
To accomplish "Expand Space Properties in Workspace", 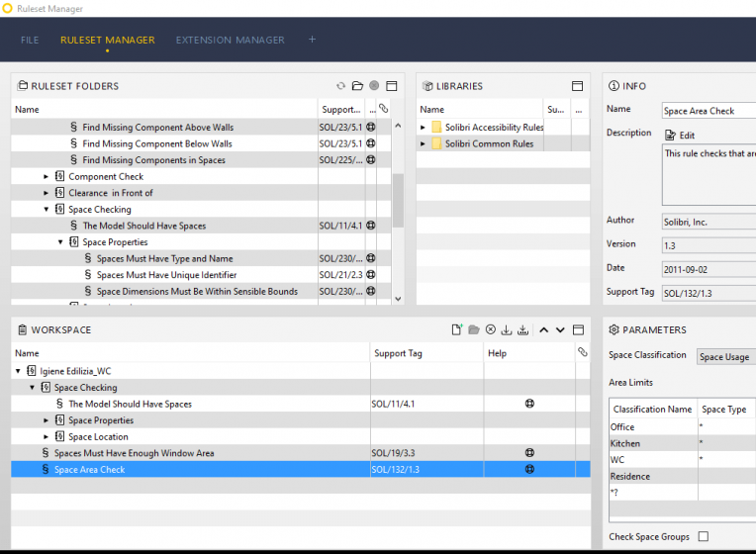I will point(46,420).
